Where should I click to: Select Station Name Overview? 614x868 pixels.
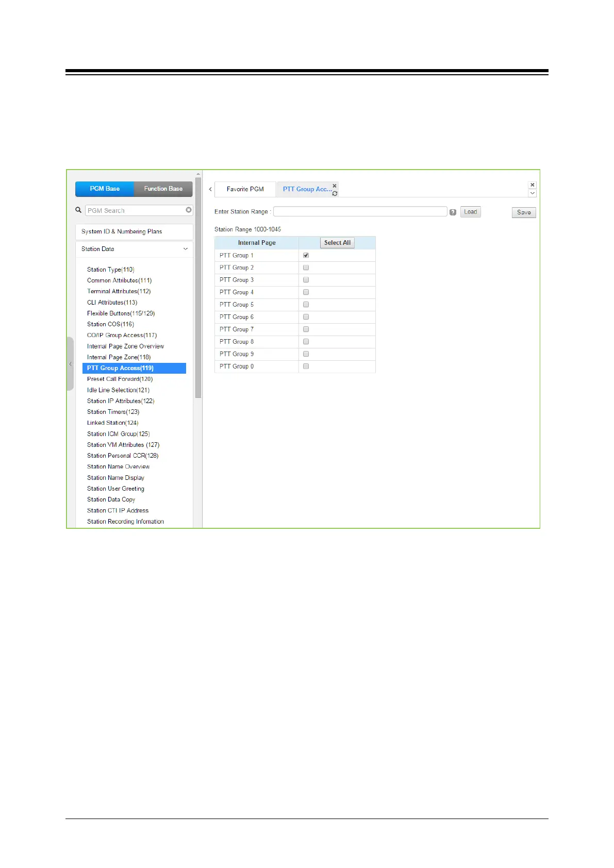point(119,466)
